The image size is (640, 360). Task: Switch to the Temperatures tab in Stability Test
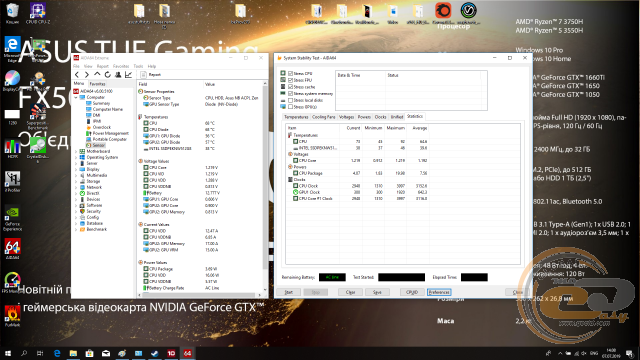coord(296,117)
